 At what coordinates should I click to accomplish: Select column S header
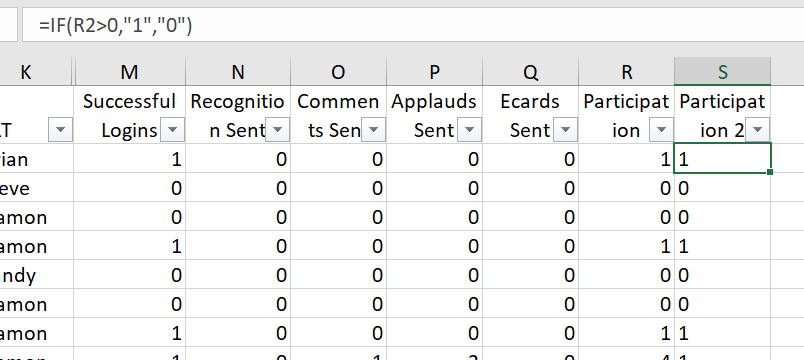722,72
